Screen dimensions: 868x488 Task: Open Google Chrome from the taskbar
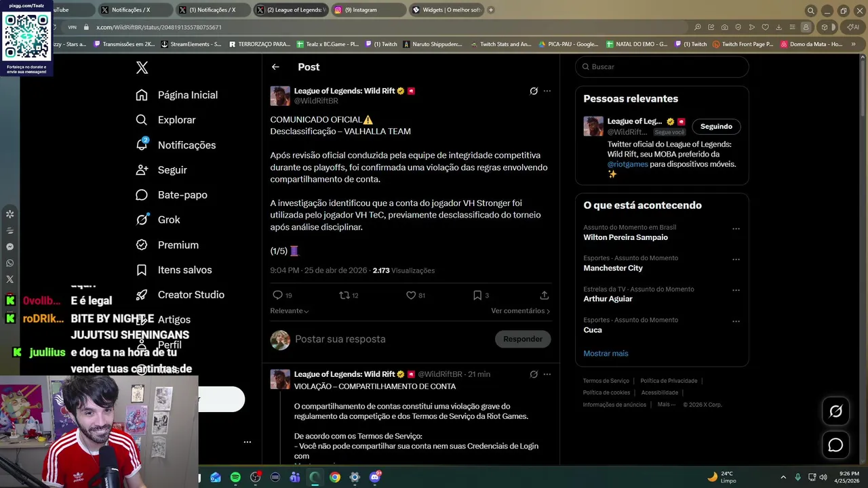335,477
